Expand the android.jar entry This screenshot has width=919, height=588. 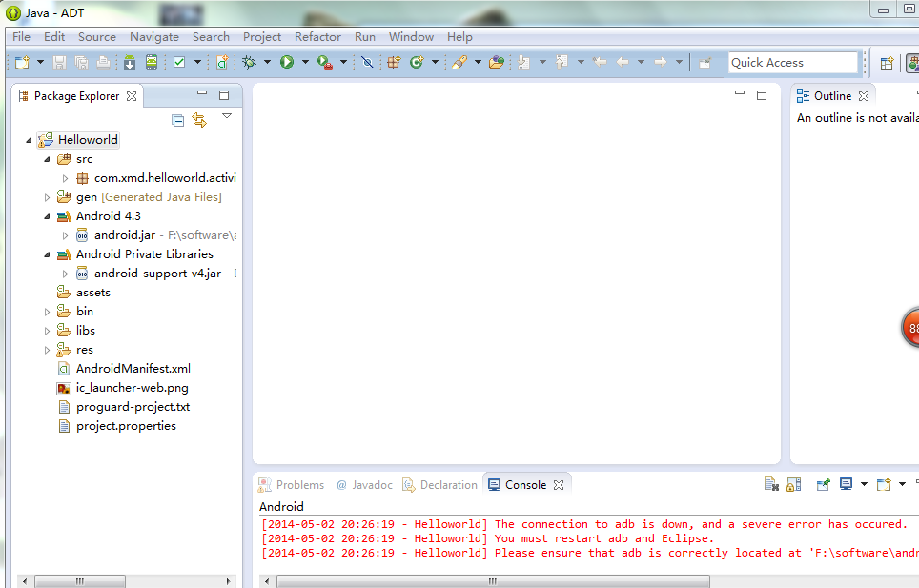(x=65, y=235)
